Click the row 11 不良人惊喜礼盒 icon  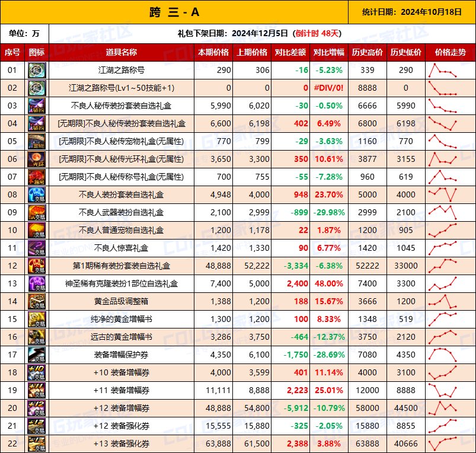coord(37,248)
